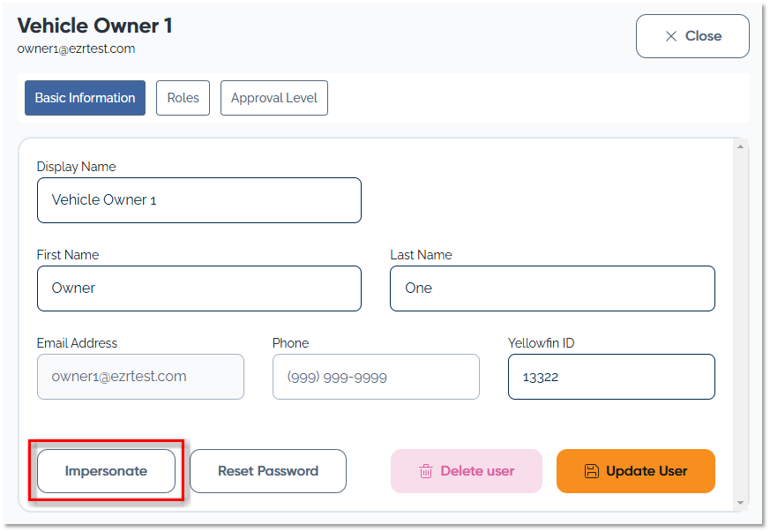Click the trash icon on Delete user
Viewport: 770px width, 532px height.
pos(426,471)
